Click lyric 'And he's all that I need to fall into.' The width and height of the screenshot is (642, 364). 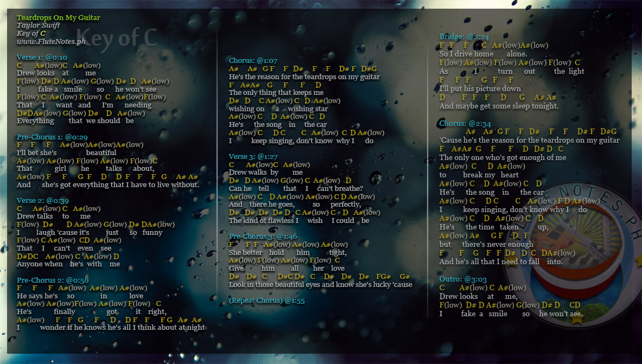click(x=501, y=261)
